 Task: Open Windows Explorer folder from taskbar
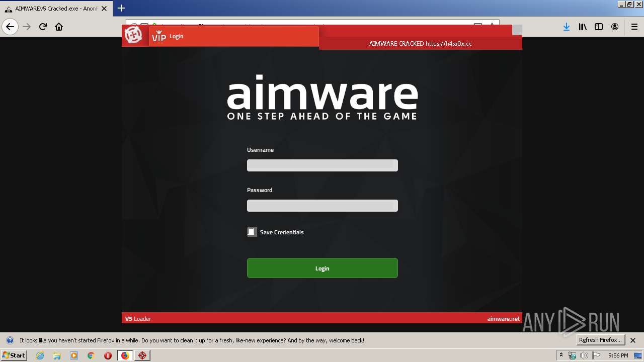[x=57, y=355]
